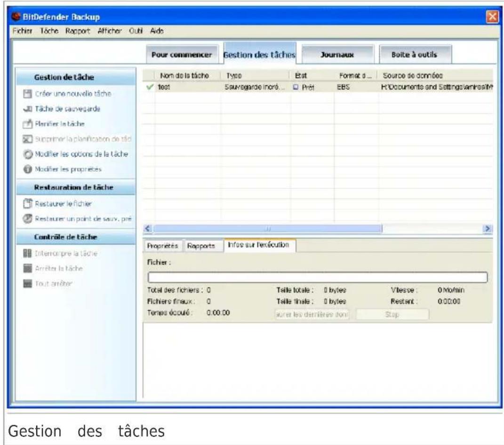Click Modifier les propriétés link
Screen dimensions: 504x445
pyautogui.click(x=68, y=169)
